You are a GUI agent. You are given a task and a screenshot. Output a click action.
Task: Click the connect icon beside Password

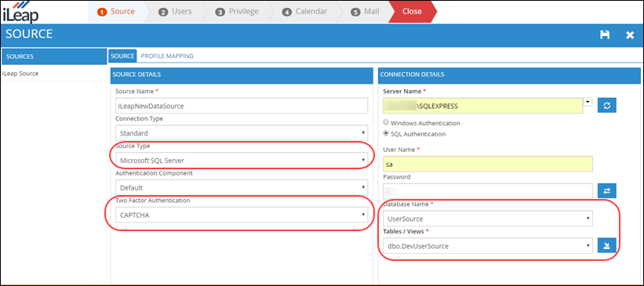pos(606,191)
